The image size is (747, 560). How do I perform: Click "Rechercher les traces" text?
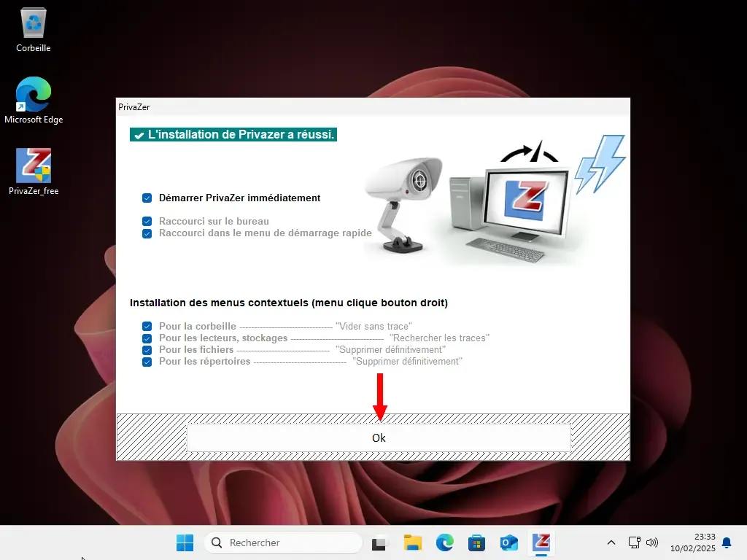(439, 338)
